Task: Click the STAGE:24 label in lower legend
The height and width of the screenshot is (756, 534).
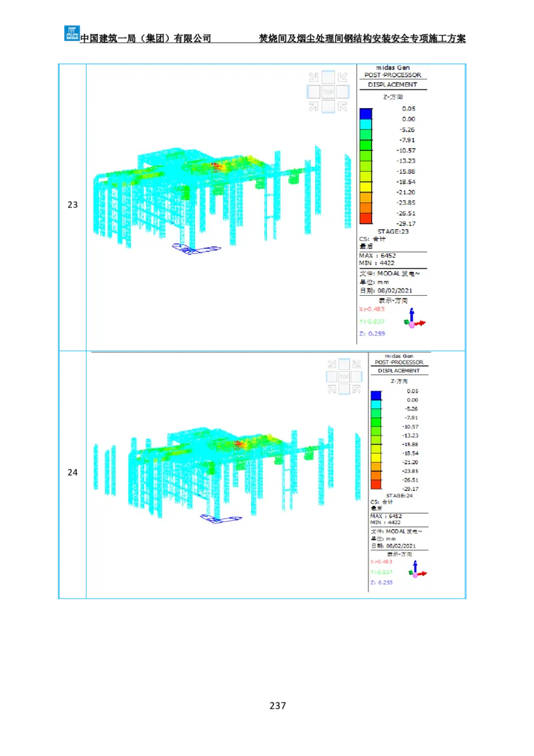Action: point(400,496)
